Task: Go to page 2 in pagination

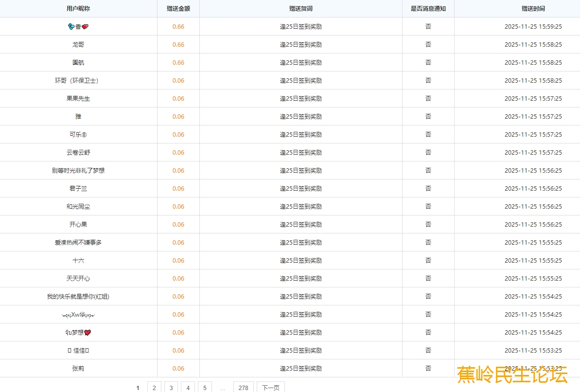Action: (154, 388)
